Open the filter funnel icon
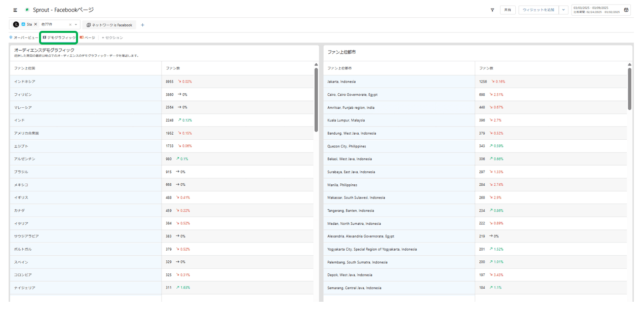The width and height of the screenshot is (644, 320). click(492, 10)
